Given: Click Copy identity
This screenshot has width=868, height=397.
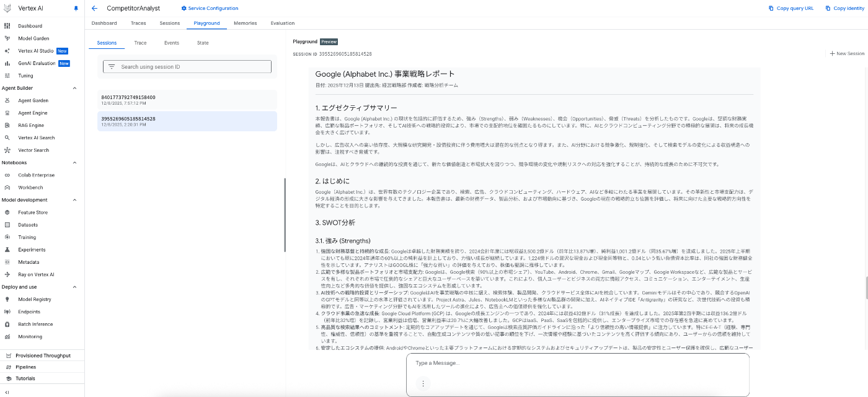Looking at the screenshot, I should coord(844,8).
